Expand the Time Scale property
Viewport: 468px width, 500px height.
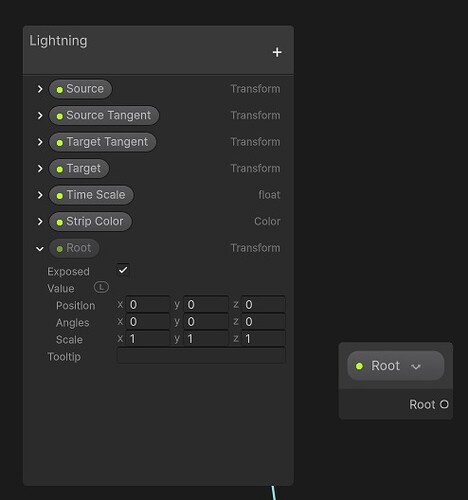(x=40, y=195)
